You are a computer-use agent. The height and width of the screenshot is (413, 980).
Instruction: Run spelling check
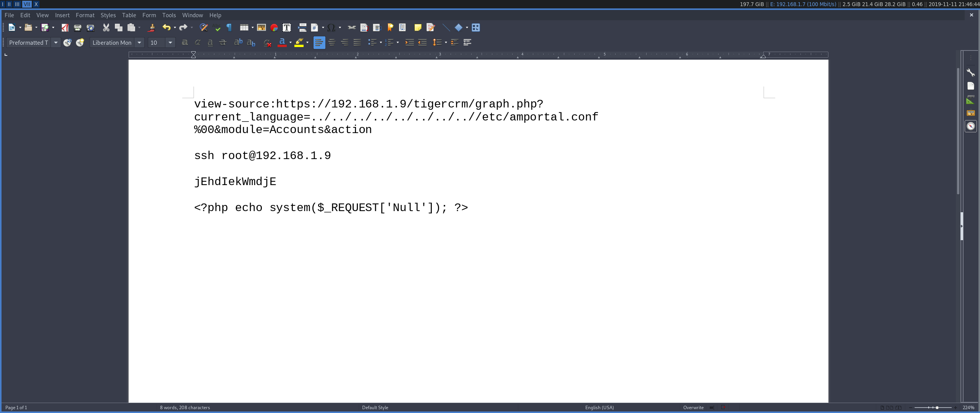pos(217,28)
